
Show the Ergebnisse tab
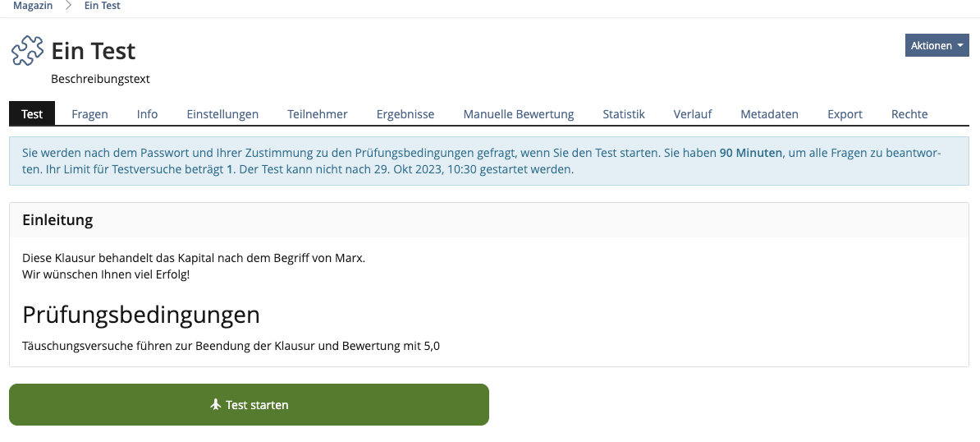[405, 114]
